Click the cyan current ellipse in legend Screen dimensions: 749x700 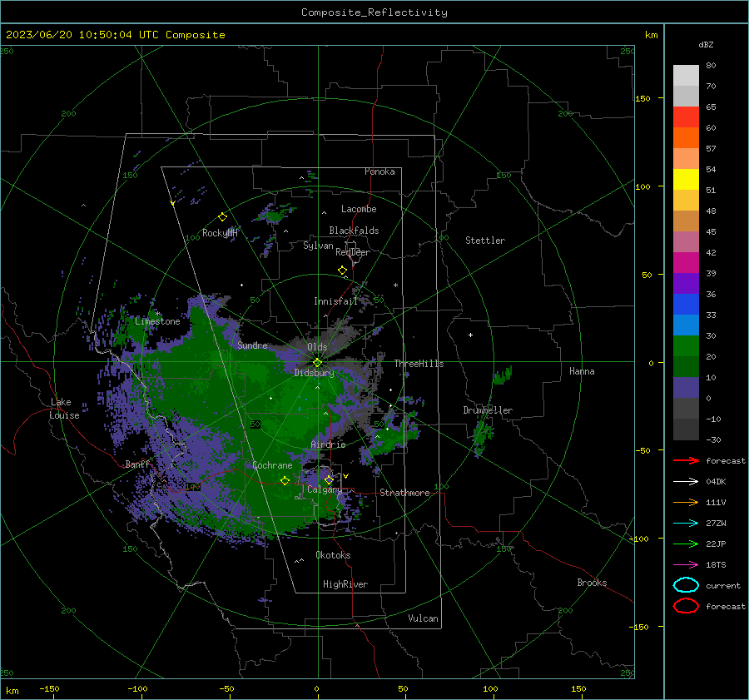click(686, 585)
